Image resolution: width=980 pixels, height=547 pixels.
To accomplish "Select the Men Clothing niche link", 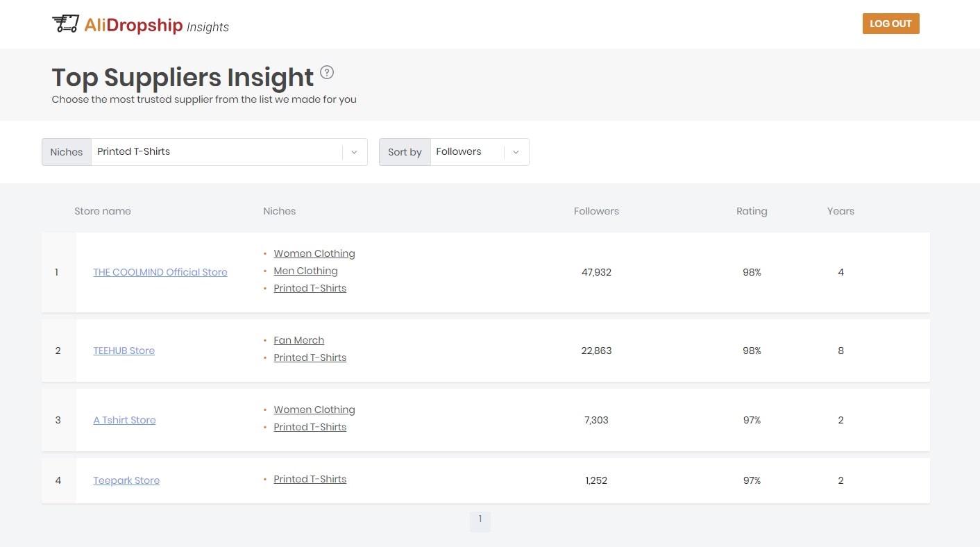I will coord(305,271).
